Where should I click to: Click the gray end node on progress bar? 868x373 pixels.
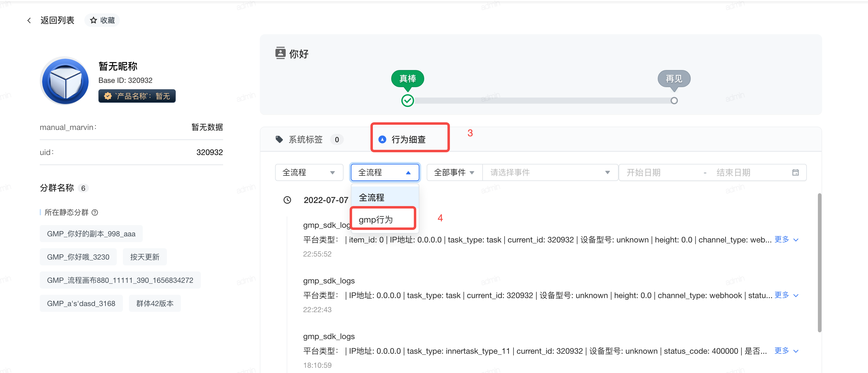[674, 100]
